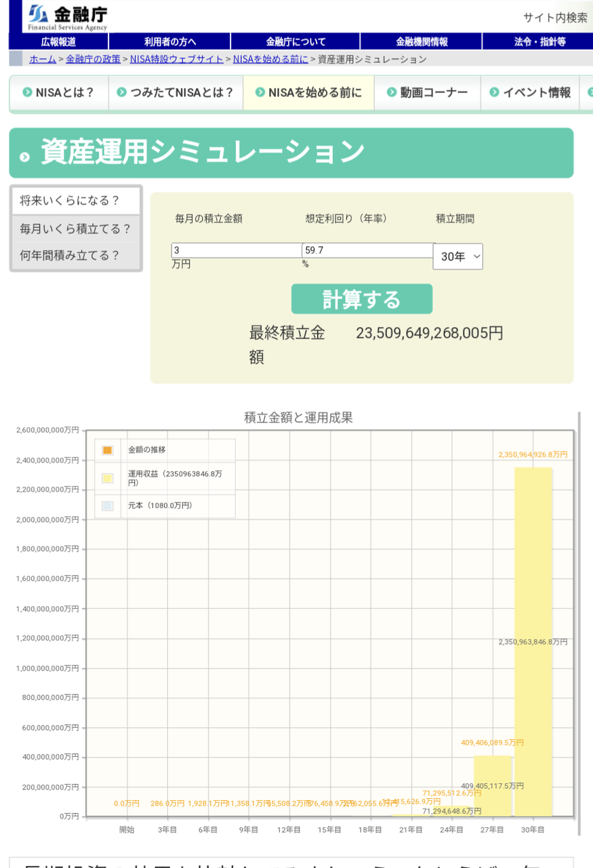Image resolution: width=593 pixels, height=868 pixels.
Task: Select the NISAとは？ tab
Action: pyautogui.click(x=59, y=93)
